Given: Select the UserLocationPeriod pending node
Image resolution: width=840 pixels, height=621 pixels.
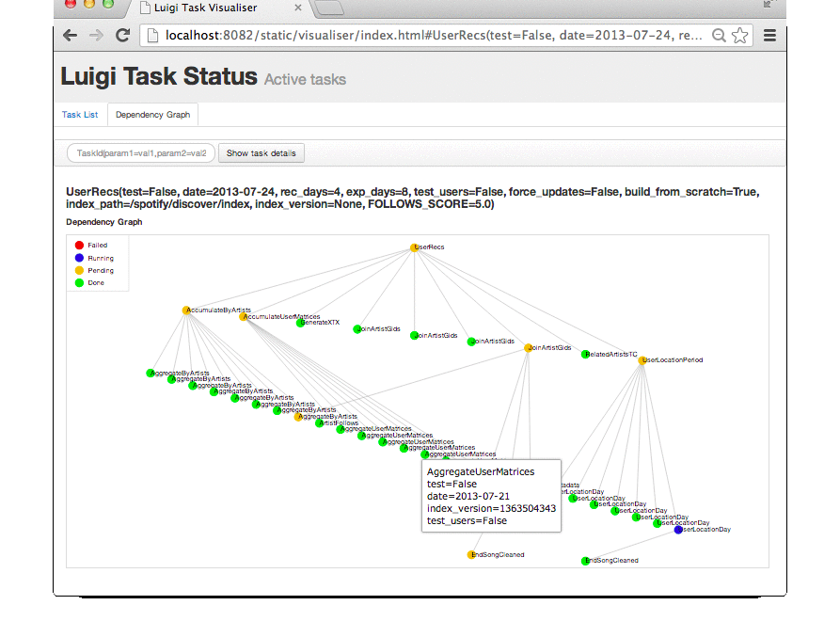Looking at the screenshot, I should (x=642, y=360).
